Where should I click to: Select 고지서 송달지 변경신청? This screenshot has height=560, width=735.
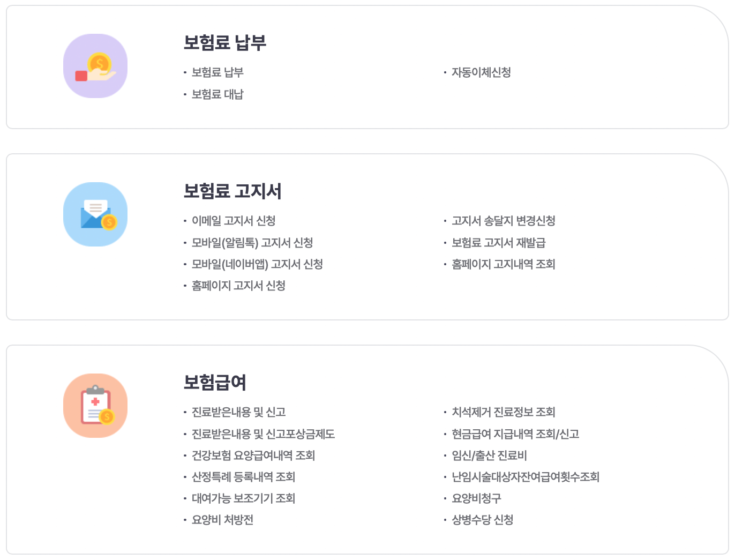502,221
